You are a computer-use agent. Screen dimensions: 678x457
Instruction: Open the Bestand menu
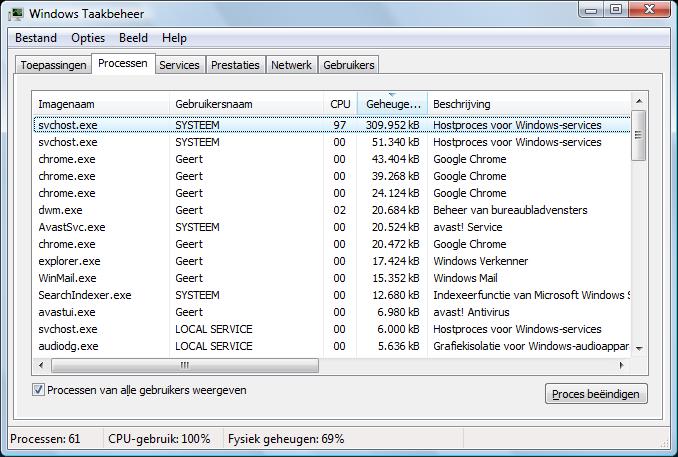click(36, 38)
